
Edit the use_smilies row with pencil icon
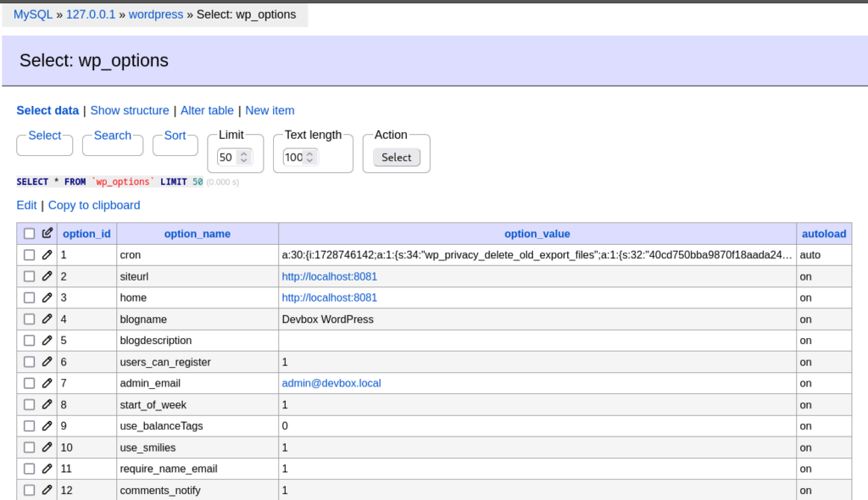click(47, 447)
